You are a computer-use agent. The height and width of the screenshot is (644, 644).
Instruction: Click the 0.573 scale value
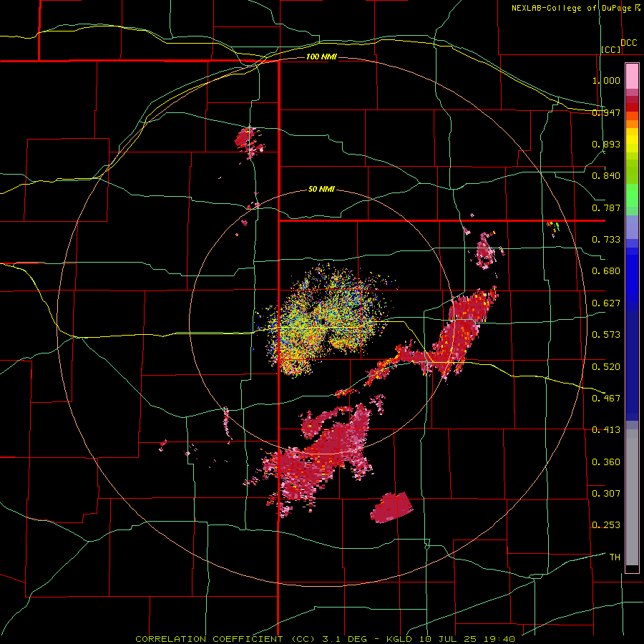click(606, 335)
